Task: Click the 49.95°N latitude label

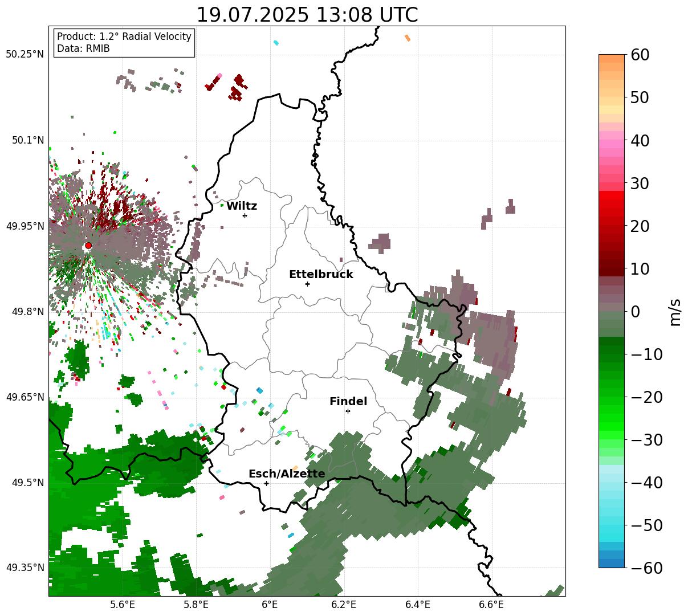Action: click(25, 226)
